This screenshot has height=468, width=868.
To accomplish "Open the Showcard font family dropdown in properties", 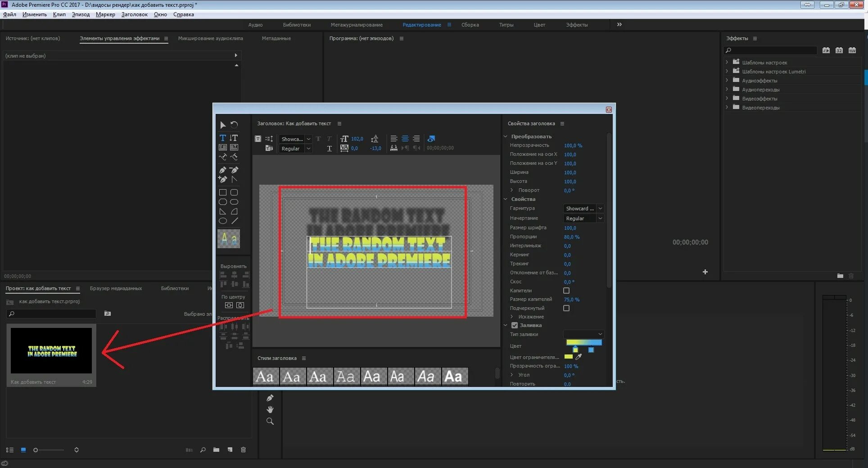I will pyautogui.click(x=583, y=209).
